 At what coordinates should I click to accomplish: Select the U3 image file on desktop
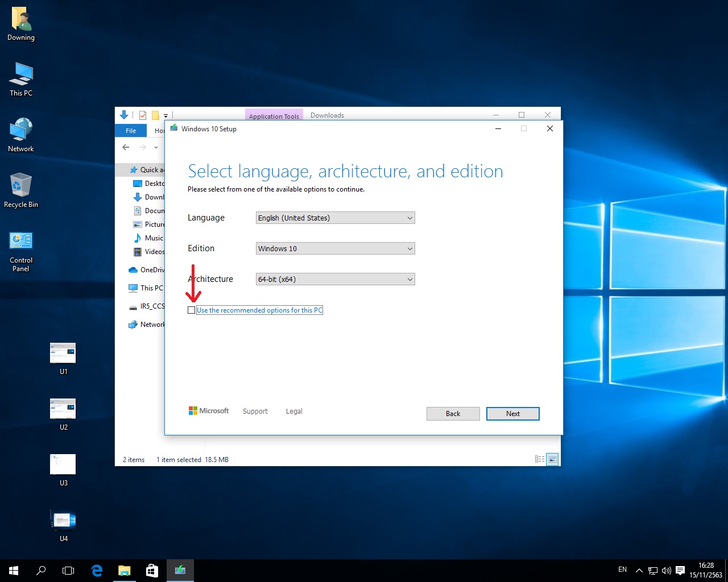point(63,469)
